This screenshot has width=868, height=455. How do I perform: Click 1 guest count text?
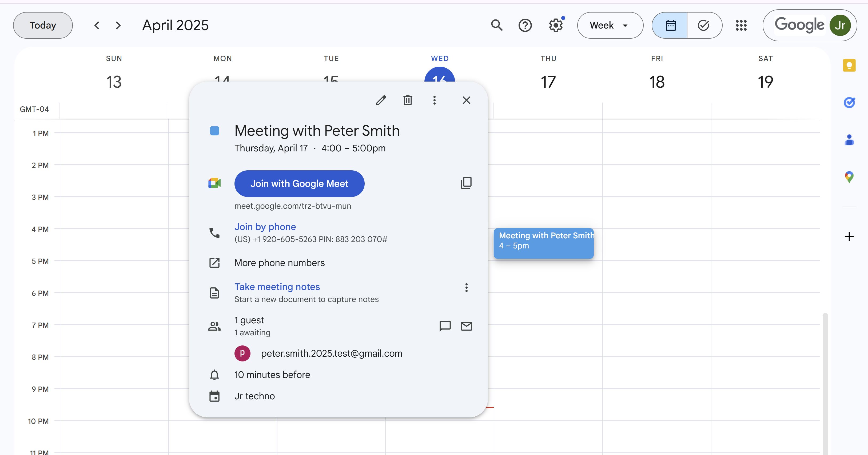pyautogui.click(x=249, y=320)
